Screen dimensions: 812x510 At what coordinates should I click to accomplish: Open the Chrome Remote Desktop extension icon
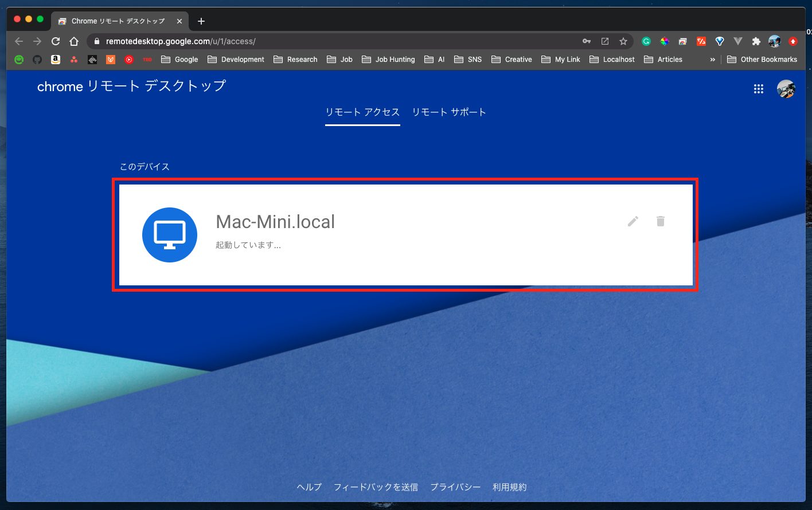coord(682,41)
